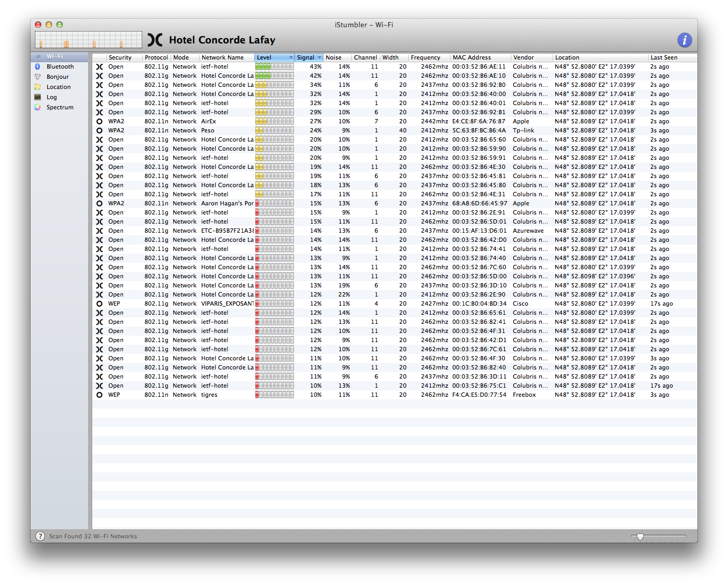This screenshot has height=585, width=728.
Task: Select the Peso network name
Action: pos(208,130)
